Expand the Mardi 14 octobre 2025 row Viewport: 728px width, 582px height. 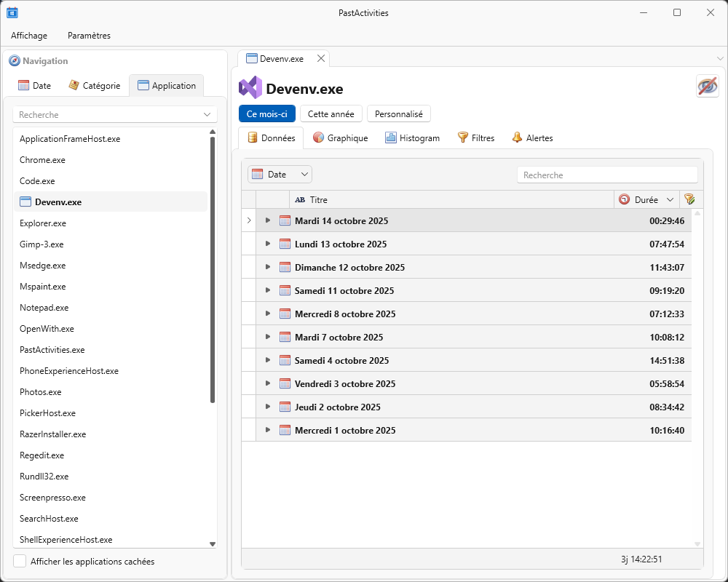click(268, 220)
